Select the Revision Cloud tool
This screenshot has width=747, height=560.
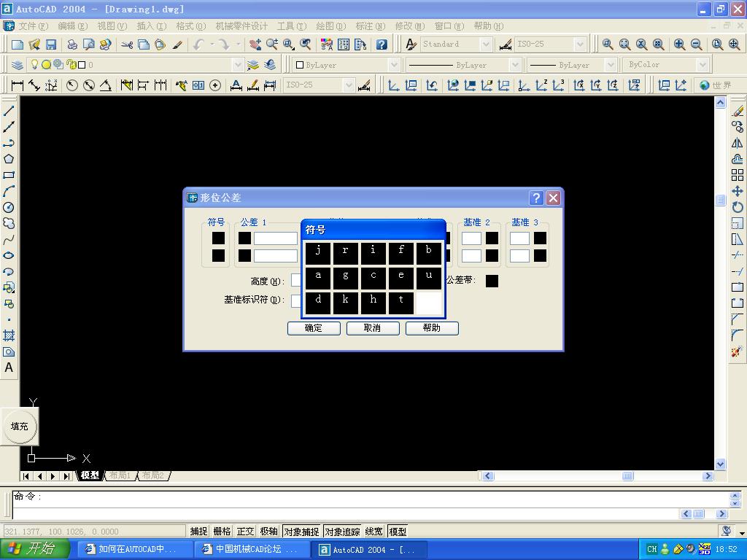[x=9, y=223]
